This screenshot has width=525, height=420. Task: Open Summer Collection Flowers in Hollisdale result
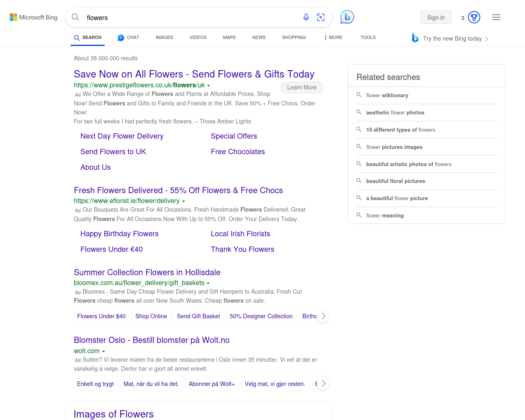pos(147,272)
